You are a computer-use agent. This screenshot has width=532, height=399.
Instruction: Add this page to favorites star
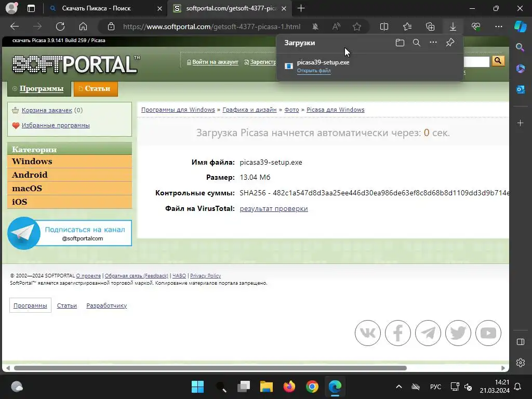pos(356,26)
